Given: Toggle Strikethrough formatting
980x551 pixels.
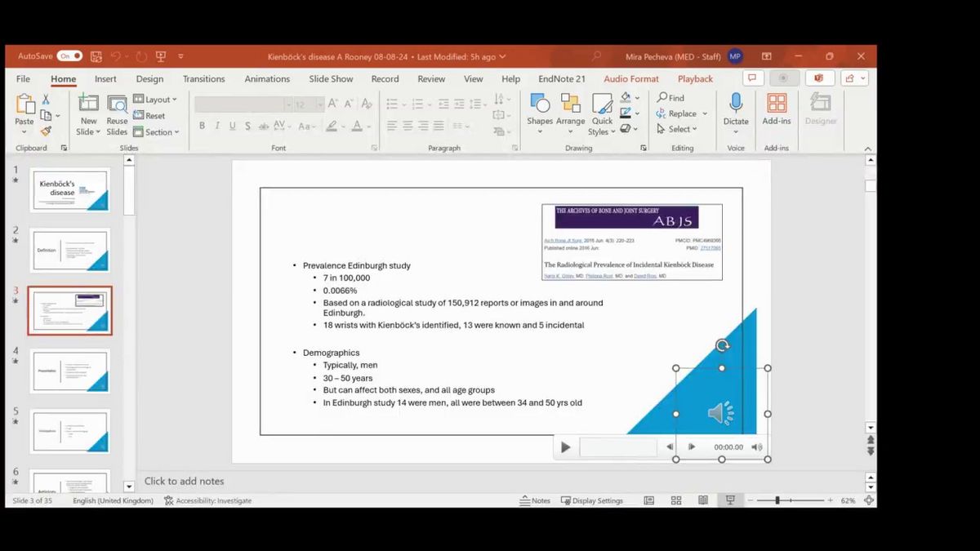Looking at the screenshot, I should coord(264,126).
